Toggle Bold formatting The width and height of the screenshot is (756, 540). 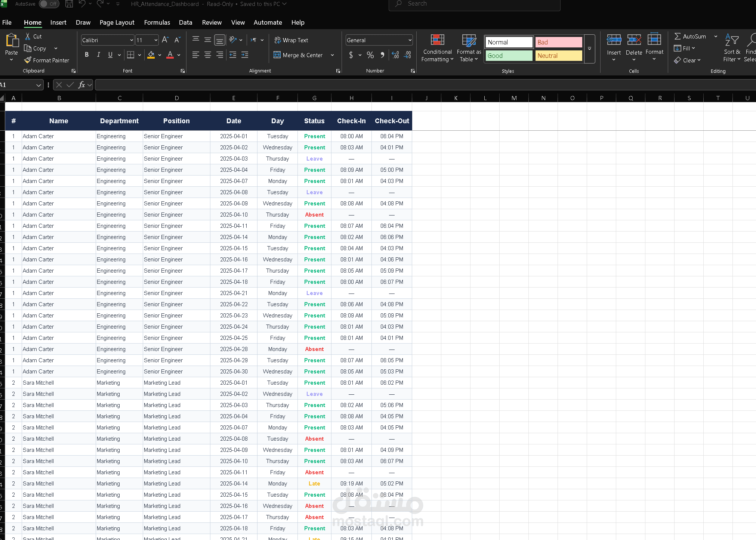coord(87,55)
